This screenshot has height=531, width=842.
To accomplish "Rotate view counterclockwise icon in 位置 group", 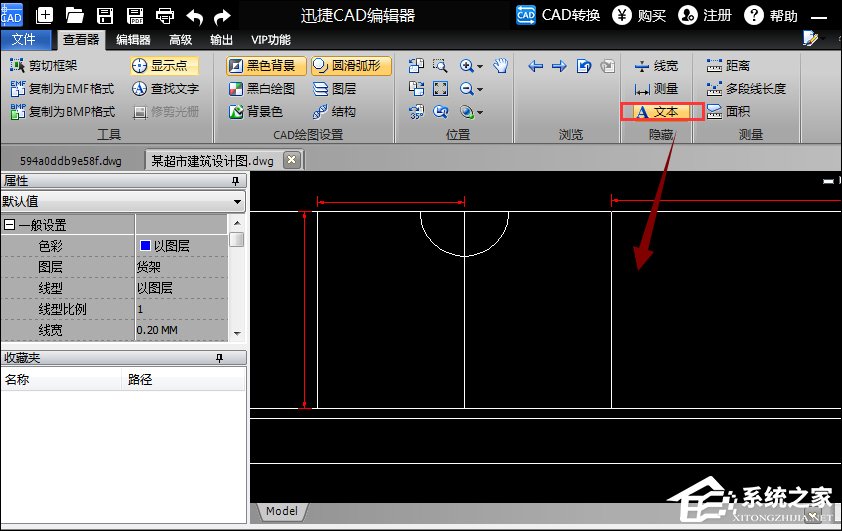I will (x=416, y=66).
